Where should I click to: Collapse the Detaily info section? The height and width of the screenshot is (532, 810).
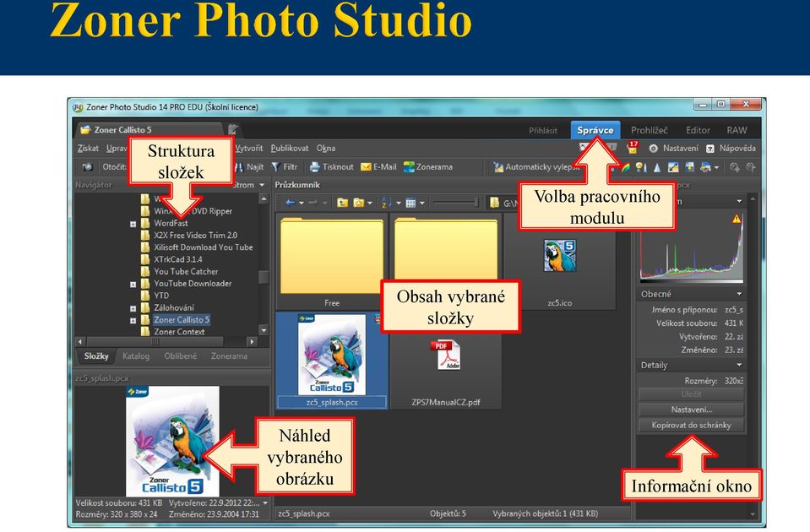[x=739, y=365]
